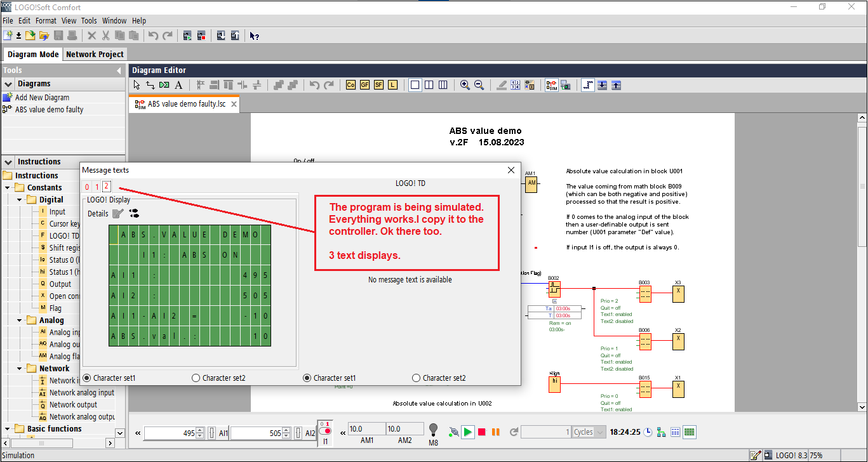This screenshot has height=462, width=868.
Task: Toggle Simulation mode icon in editor toolbar
Action: tap(551, 85)
